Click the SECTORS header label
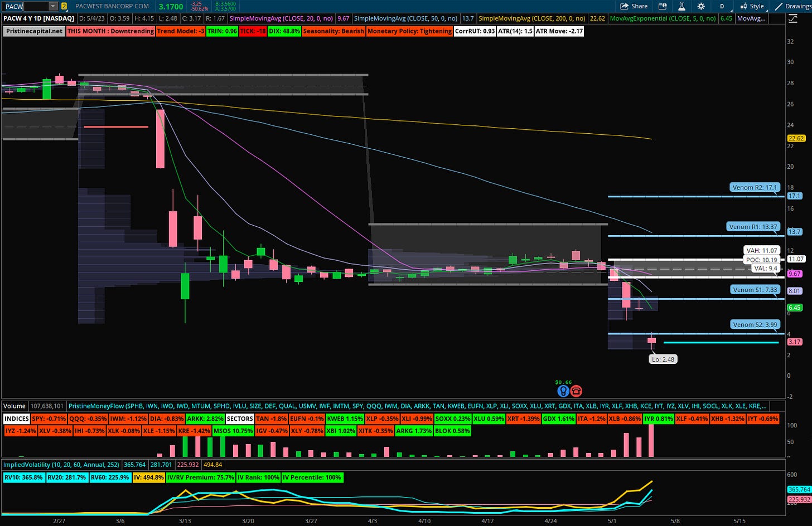 239,418
